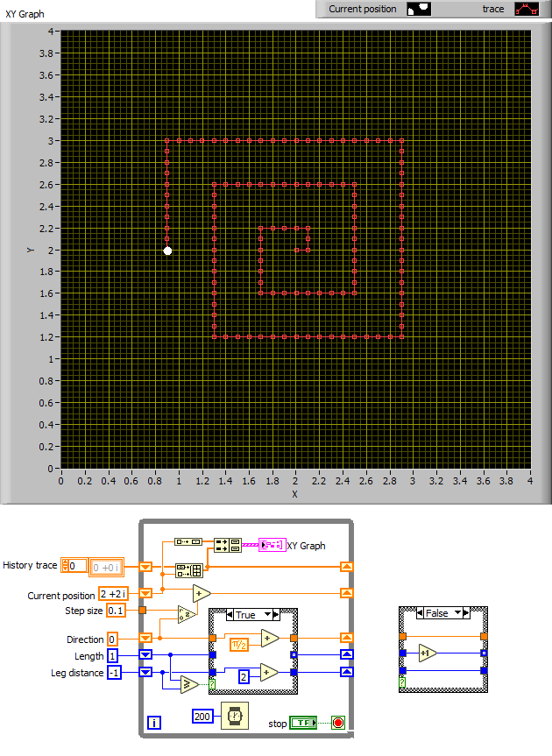Select the Add node next to π/2
Image resolution: width=552 pixels, height=756 pixels.
[270, 638]
